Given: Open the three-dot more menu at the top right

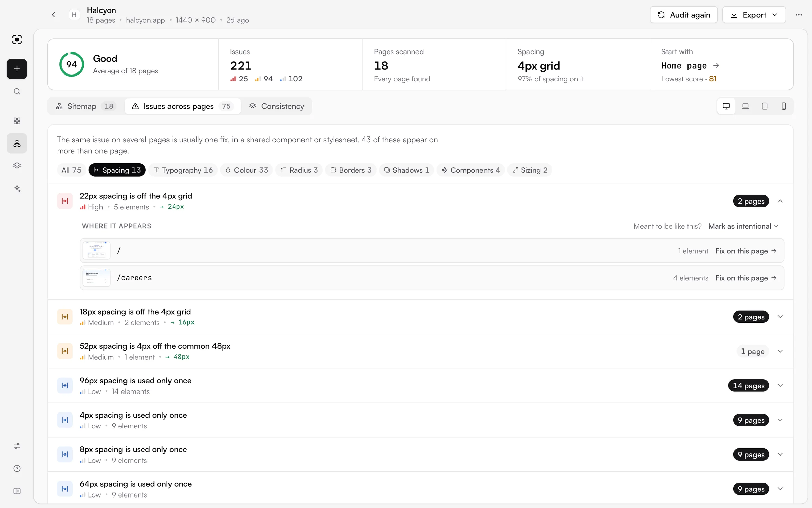Looking at the screenshot, I should coord(799,15).
